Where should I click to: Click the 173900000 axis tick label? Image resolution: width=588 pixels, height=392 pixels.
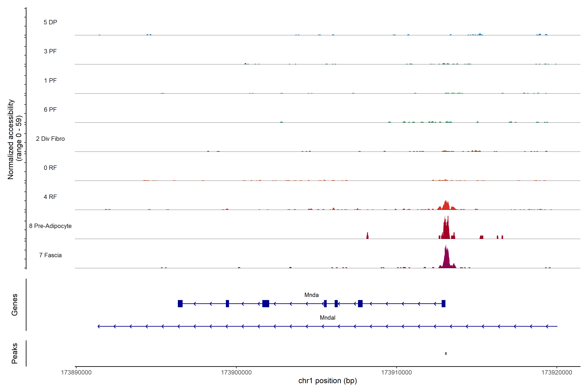point(236,373)
